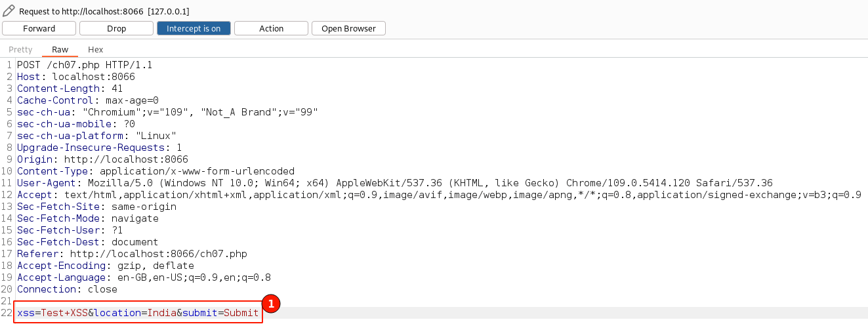The width and height of the screenshot is (868, 324).
Task: Switch to the Pretty tab
Action: click(20, 50)
